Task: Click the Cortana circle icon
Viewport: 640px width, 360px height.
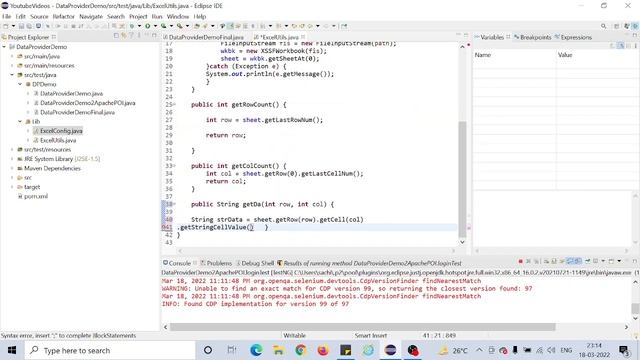Action: [x=208, y=350]
